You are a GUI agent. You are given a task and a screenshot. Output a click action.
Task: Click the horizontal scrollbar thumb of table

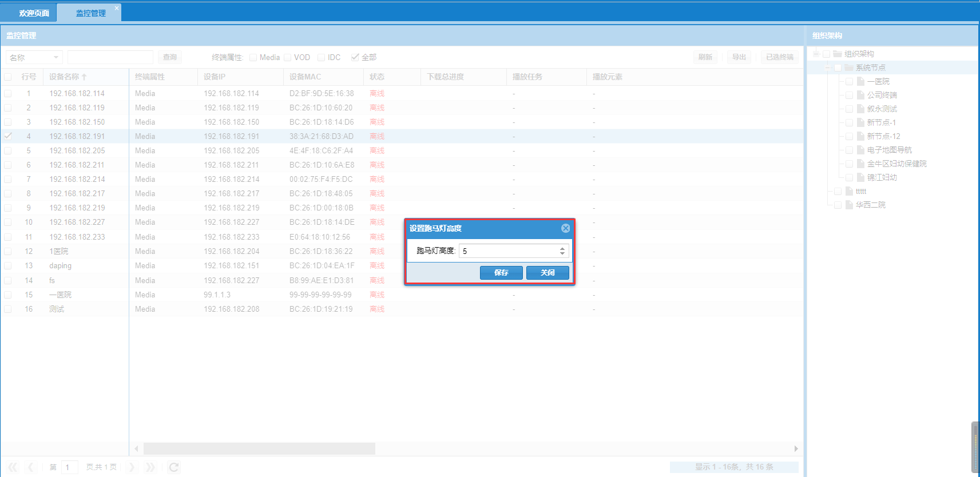259,448
